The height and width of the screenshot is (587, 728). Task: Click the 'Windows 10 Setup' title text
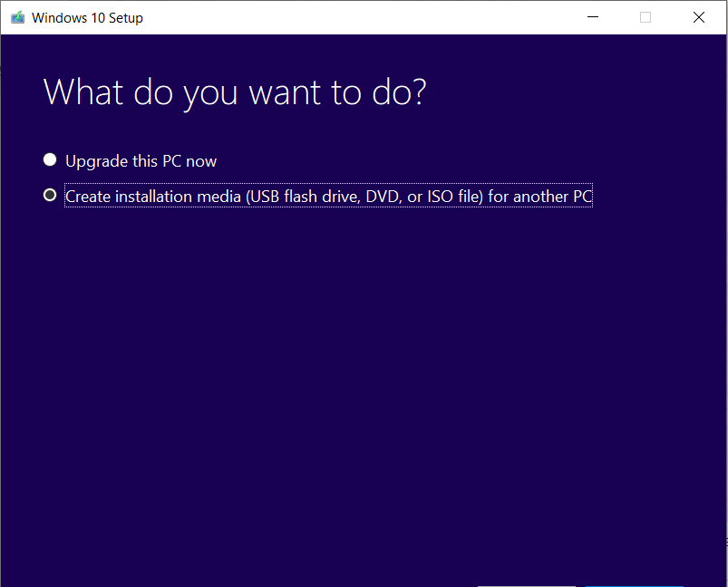coord(87,18)
